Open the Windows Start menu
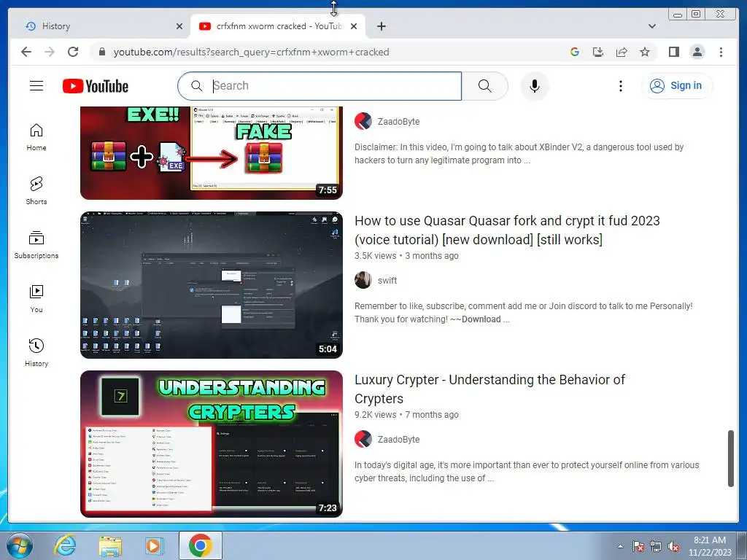Image resolution: width=747 pixels, height=560 pixels. 20,545
